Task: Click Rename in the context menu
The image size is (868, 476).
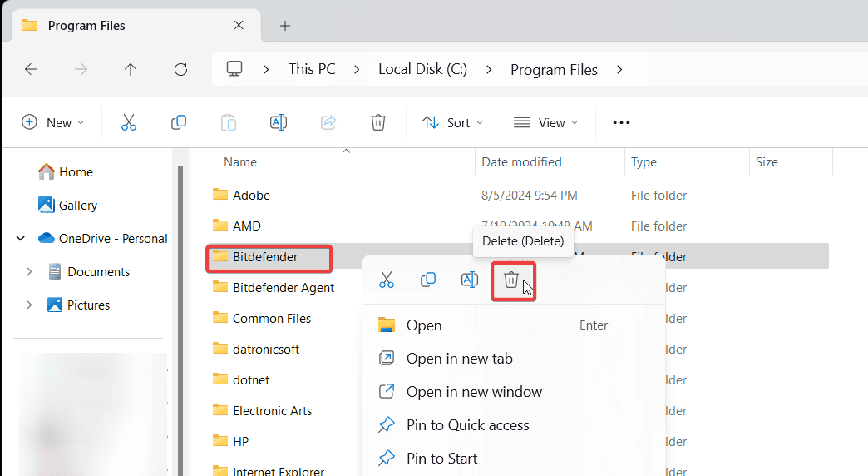Action: 470,280
